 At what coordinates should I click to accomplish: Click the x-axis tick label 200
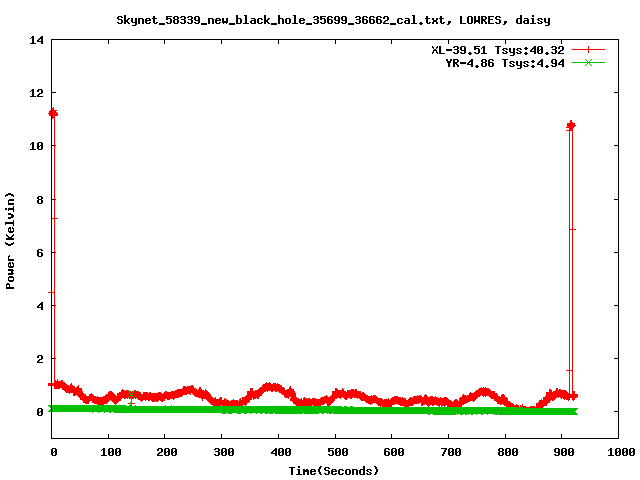click(167, 452)
